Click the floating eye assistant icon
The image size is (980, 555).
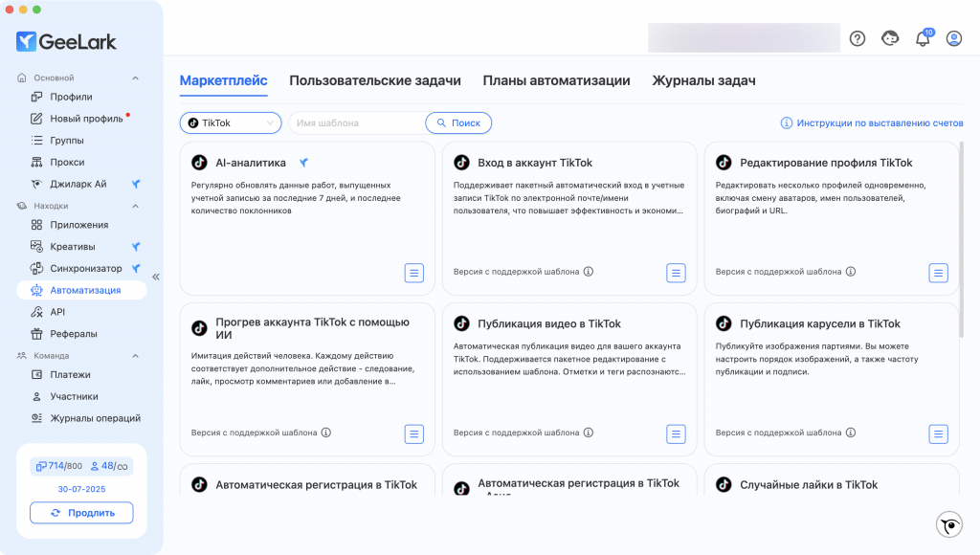click(x=948, y=525)
